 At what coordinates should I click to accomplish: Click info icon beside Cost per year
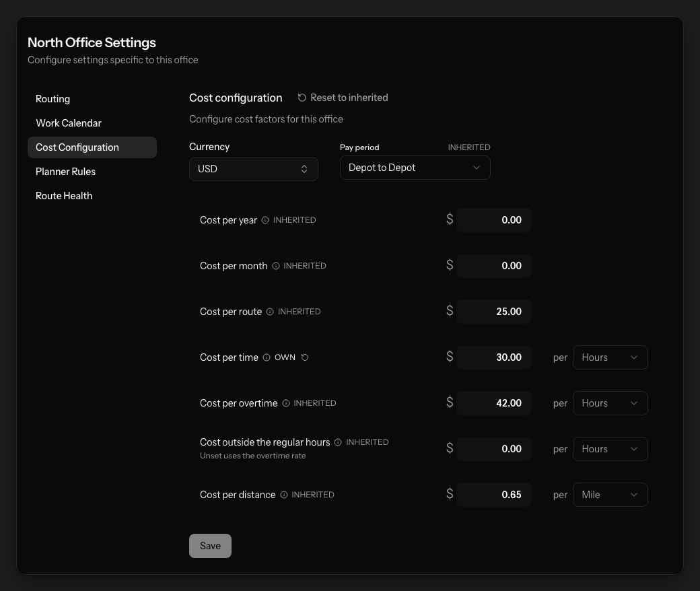tap(265, 220)
